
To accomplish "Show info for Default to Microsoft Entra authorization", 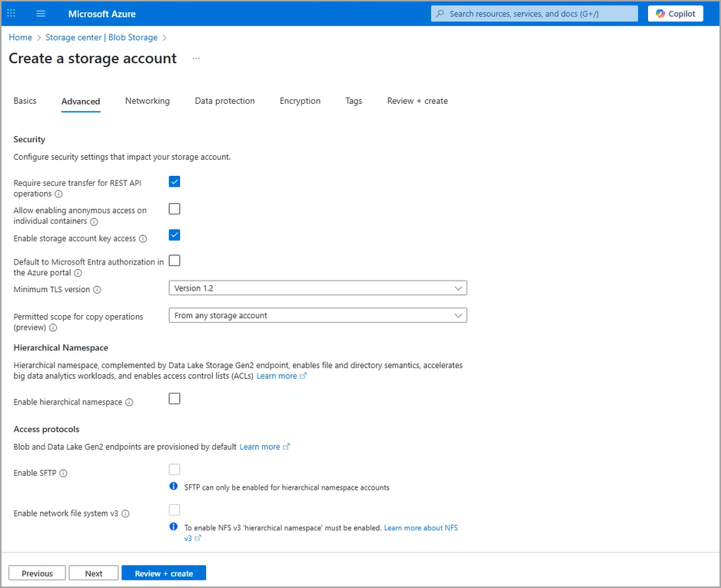I will point(78,273).
